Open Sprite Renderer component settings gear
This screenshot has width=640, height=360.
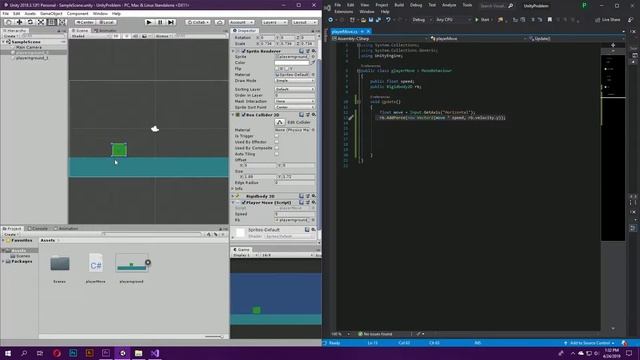coord(313,51)
